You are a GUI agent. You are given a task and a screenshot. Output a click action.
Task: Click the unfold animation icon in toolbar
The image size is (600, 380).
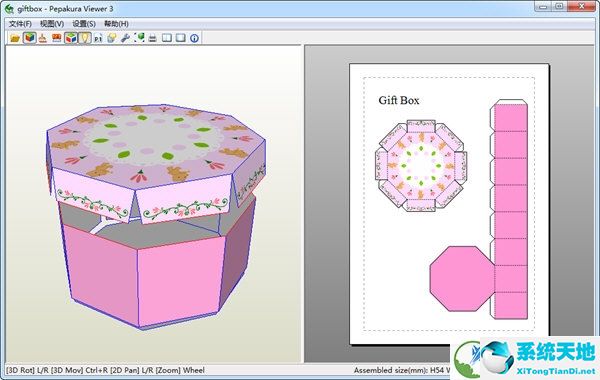click(x=43, y=38)
